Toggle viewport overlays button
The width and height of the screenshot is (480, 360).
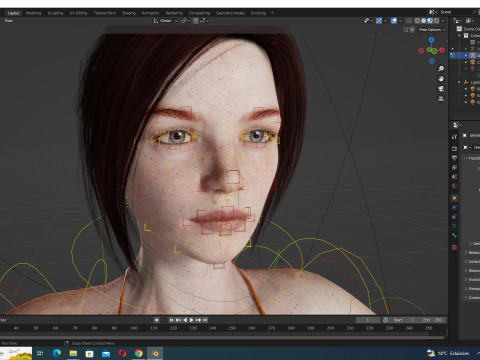[394, 21]
